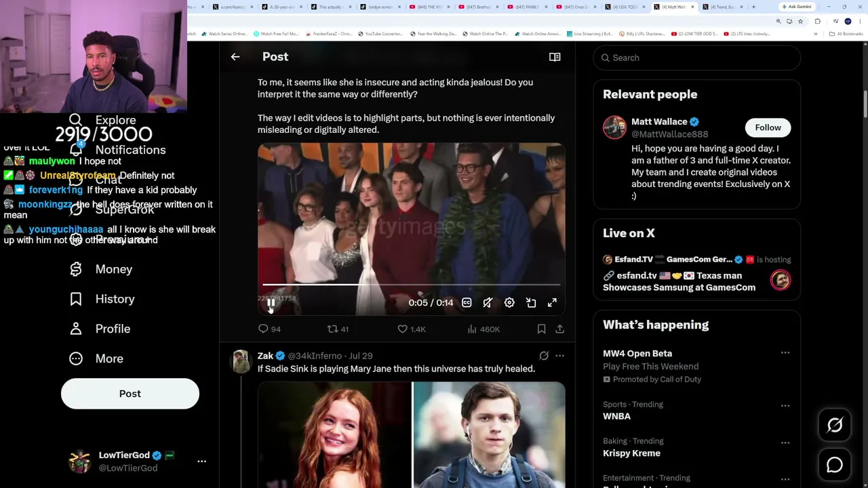Open the Live Streaming bookmark
868x488 pixels.
(589, 34)
